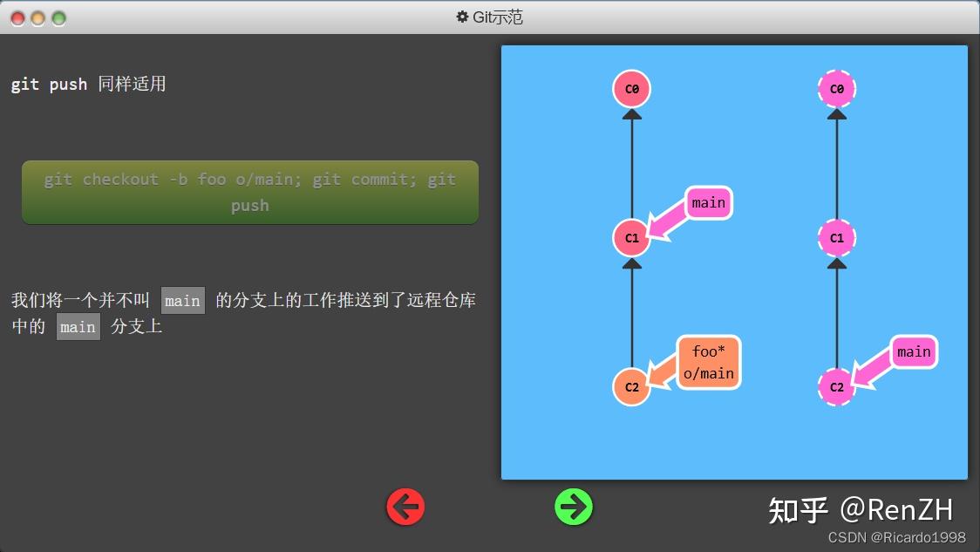Click the red back arrow icon
Screen dimensions: 980x552
405,506
